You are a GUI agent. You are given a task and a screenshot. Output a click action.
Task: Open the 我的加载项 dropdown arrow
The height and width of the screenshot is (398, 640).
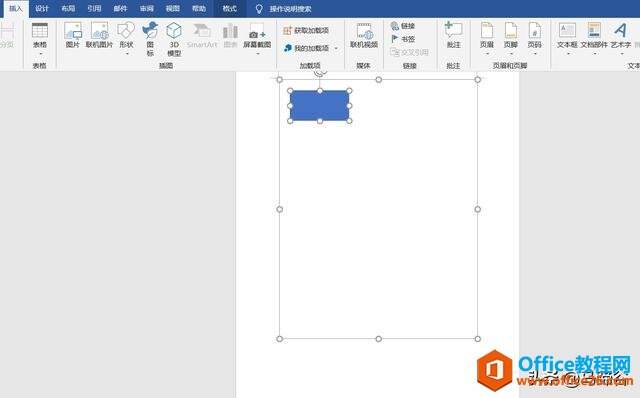336,48
